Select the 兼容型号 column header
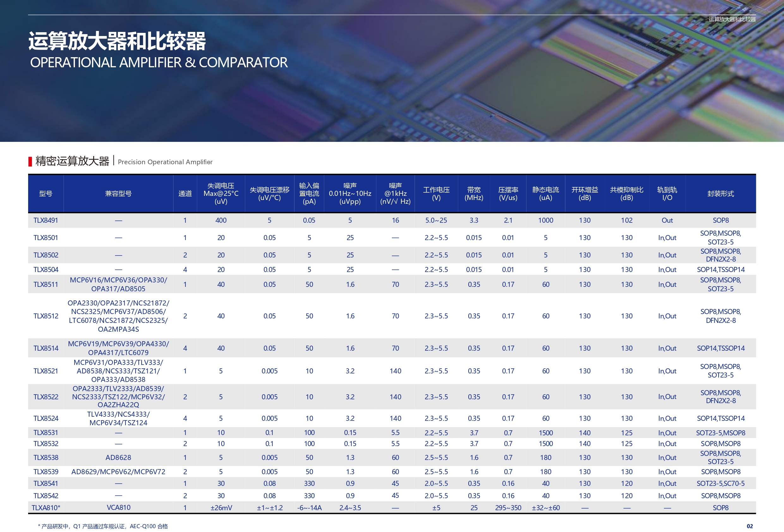The width and height of the screenshot is (784, 532). 118,193
